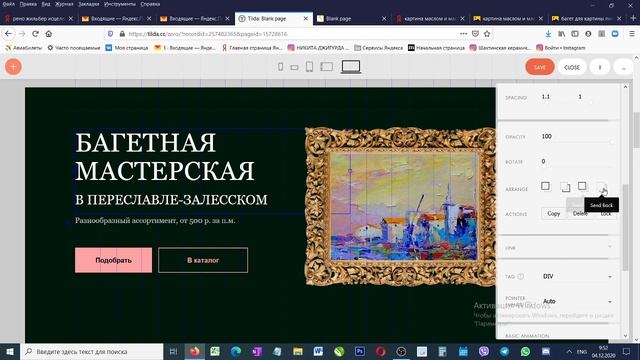This screenshot has width=640, height=360.
Task: Click the orange plus add-element button
Action: [x=13, y=67]
